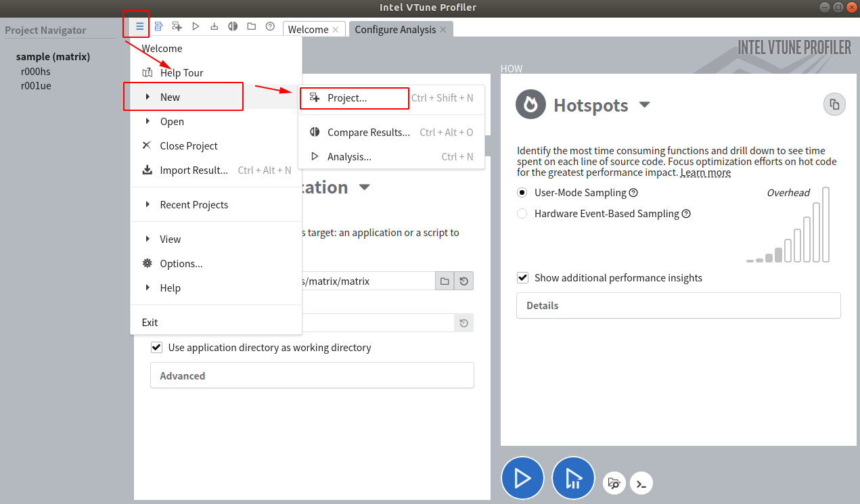
Task: Click the Hotspots flame icon
Action: 531,105
